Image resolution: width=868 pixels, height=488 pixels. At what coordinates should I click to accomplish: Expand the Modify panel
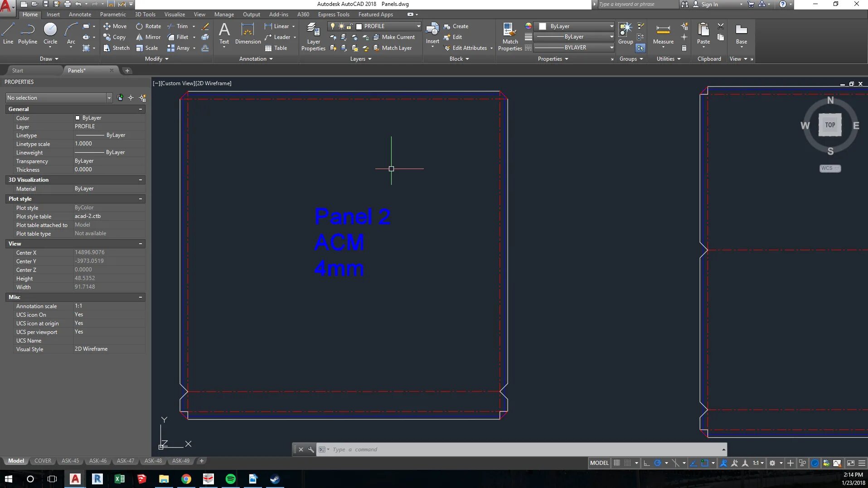tap(157, 59)
